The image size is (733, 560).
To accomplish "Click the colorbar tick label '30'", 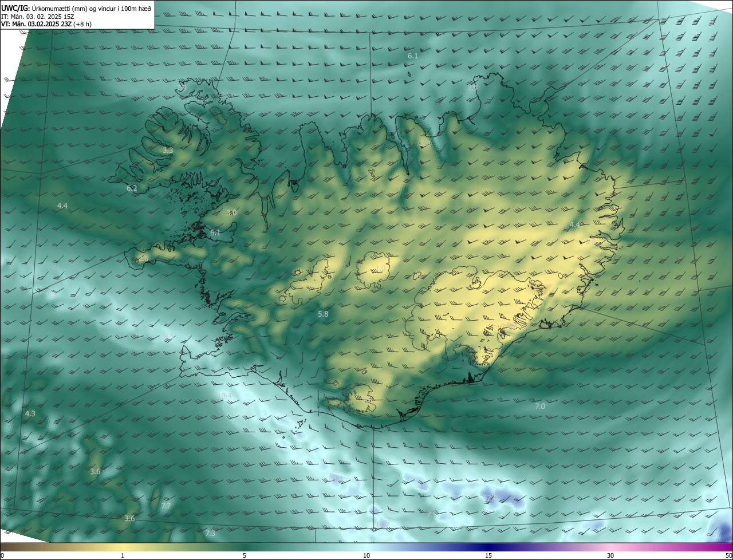I will pyautogui.click(x=610, y=555).
